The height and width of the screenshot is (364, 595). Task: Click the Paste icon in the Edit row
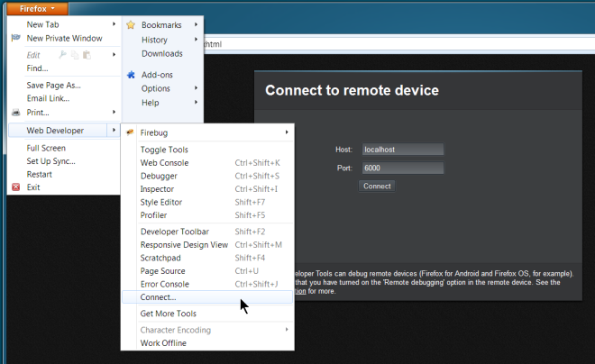coord(87,55)
